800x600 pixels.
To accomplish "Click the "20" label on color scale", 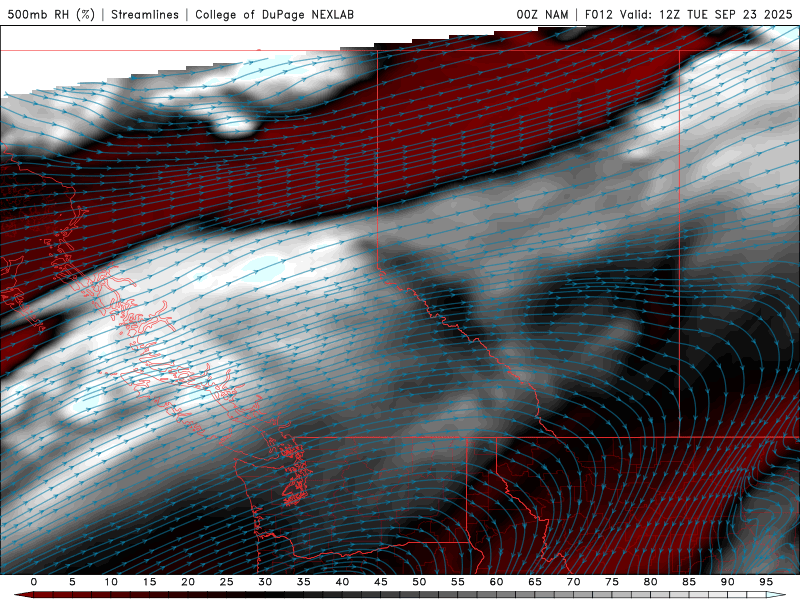I will [188, 582].
